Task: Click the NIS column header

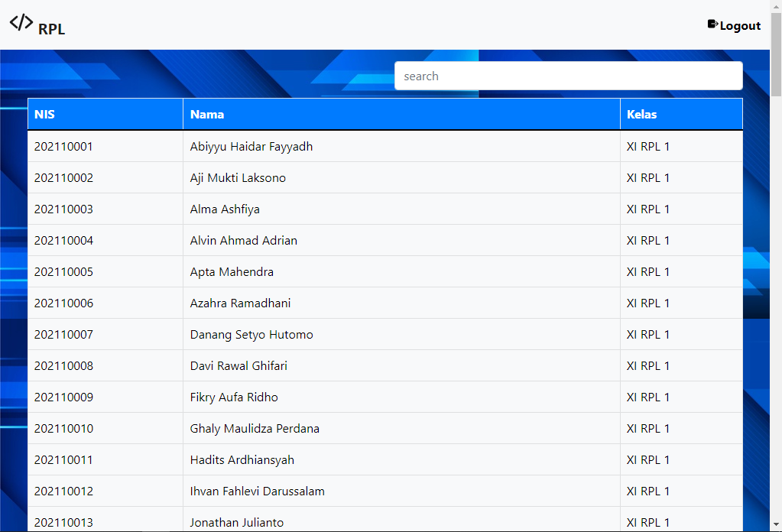Action: pyautogui.click(x=105, y=114)
